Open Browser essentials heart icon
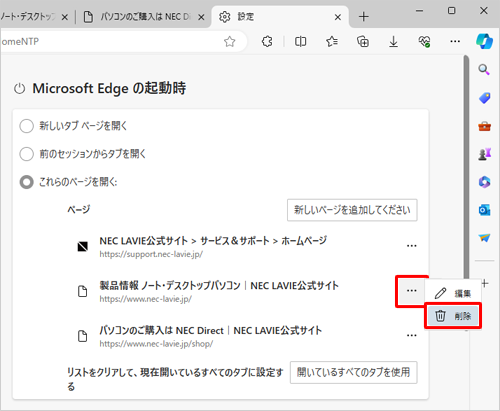 (x=424, y=42)
